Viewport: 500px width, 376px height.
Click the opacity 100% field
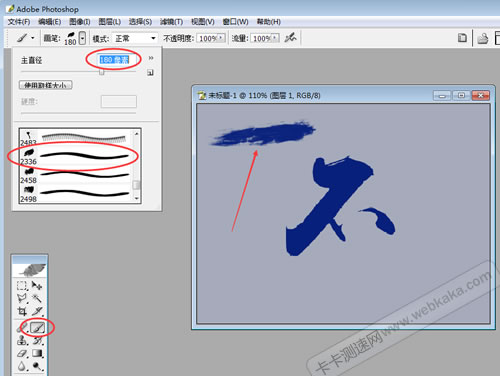(x=207, y=38)
